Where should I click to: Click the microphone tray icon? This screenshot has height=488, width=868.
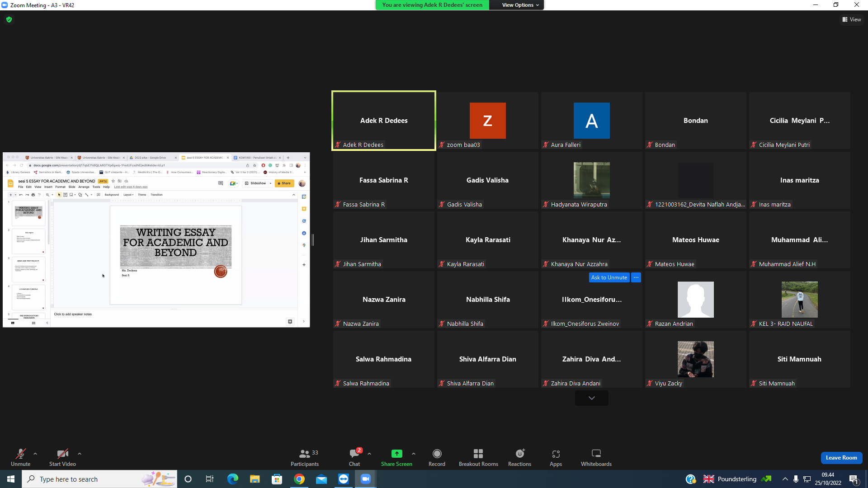click(x=796, y=479)
